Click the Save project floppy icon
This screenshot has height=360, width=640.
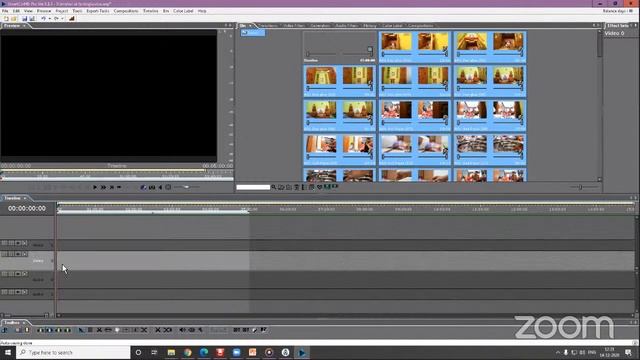[24, 18]
